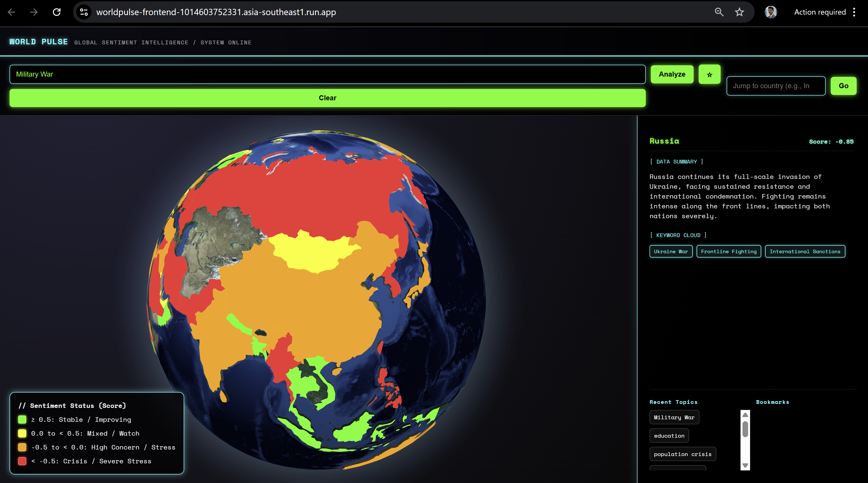868x483 pixels.
Task: Open the population crisis recent topic
Action: coord(682,454)
